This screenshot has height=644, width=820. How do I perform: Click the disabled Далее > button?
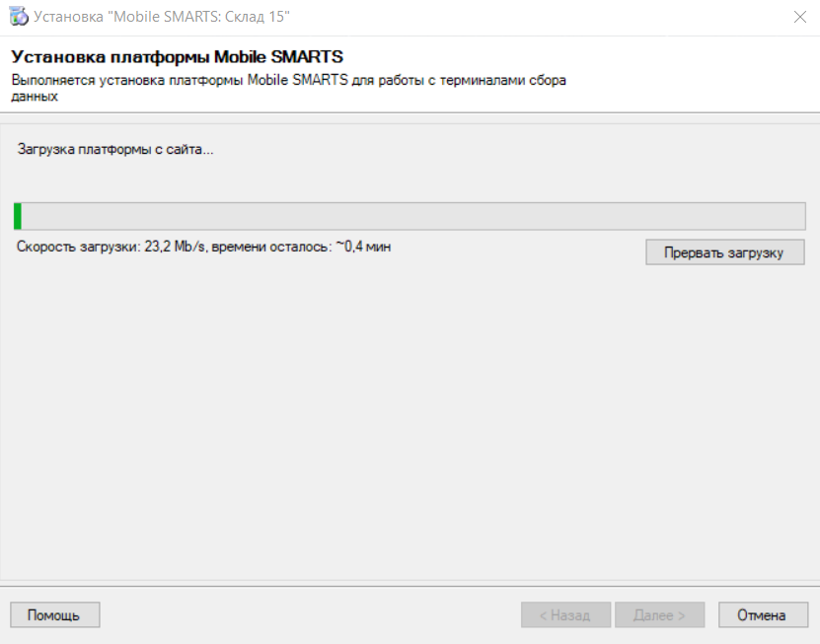pos(659,614)
